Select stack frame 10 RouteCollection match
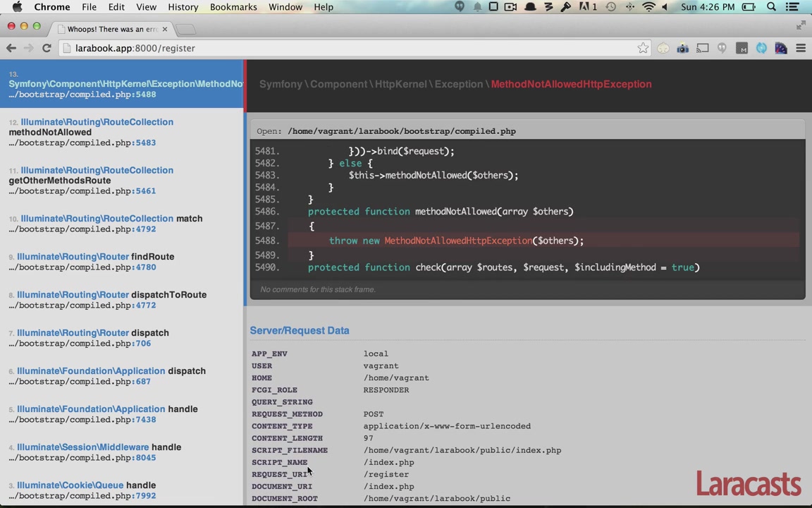This screenshot has width=812, height=508. point(122,224)
